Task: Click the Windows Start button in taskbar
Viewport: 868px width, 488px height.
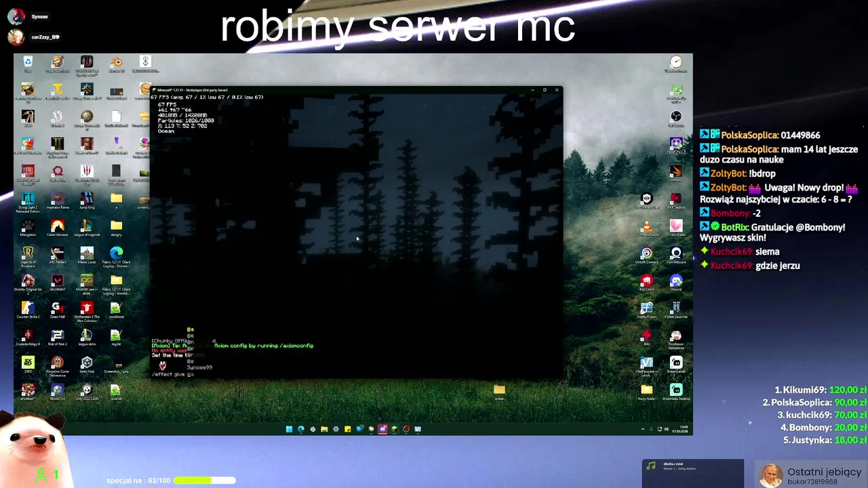Action: (x=289, y=429)
